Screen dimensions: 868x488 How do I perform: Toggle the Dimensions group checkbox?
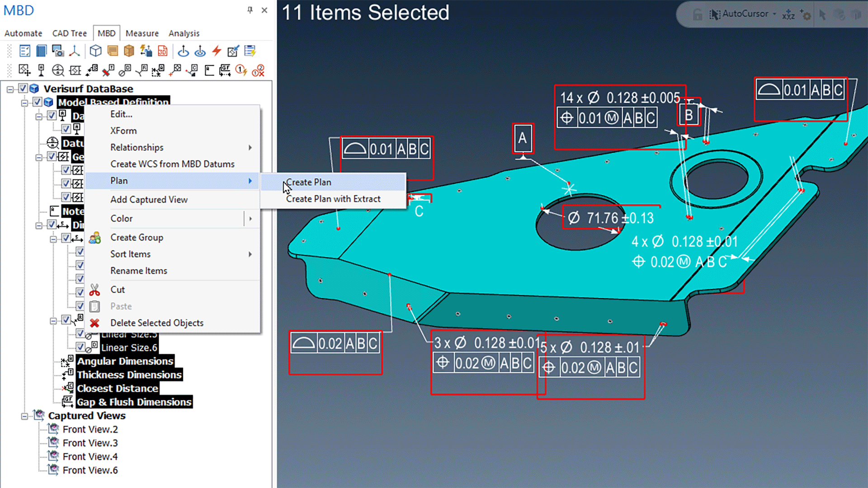click(x=52, y=225)
